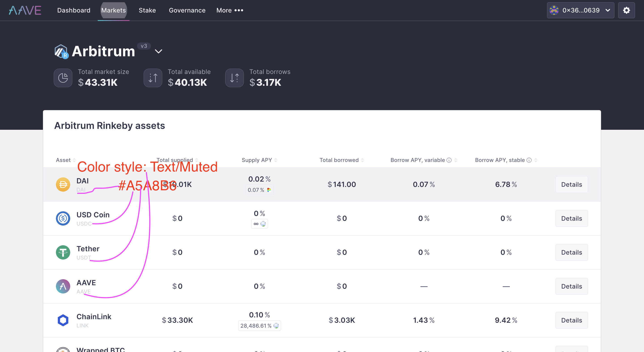Click the ChainLink hexagon icon

coord(63,320)
